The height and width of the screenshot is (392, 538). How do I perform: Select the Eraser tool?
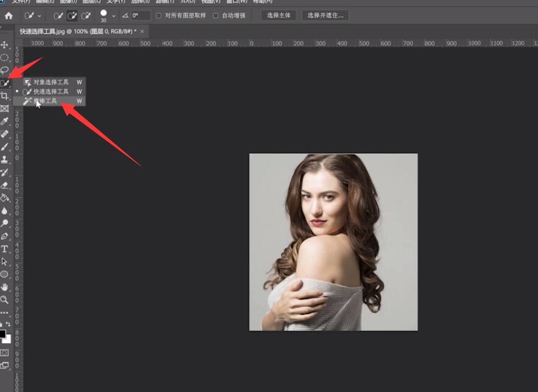pos(4,185)
